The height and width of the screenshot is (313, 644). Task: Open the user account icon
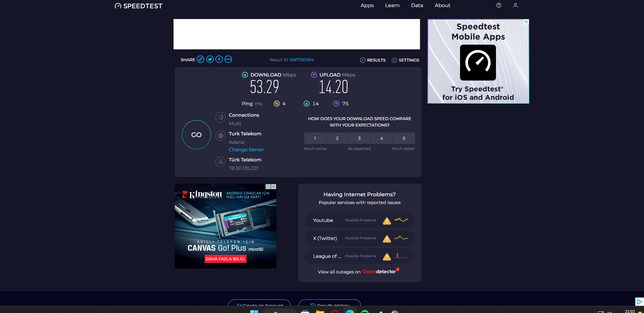(515, 5)
